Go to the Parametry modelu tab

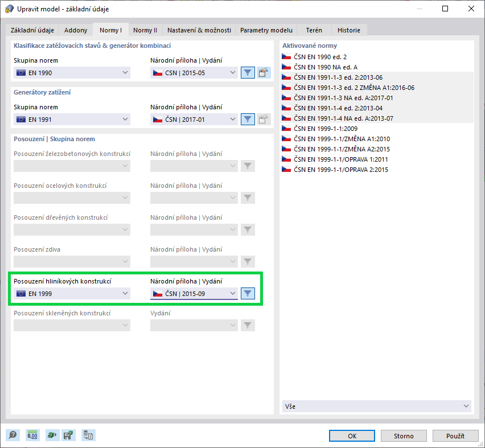coord(266,30)
